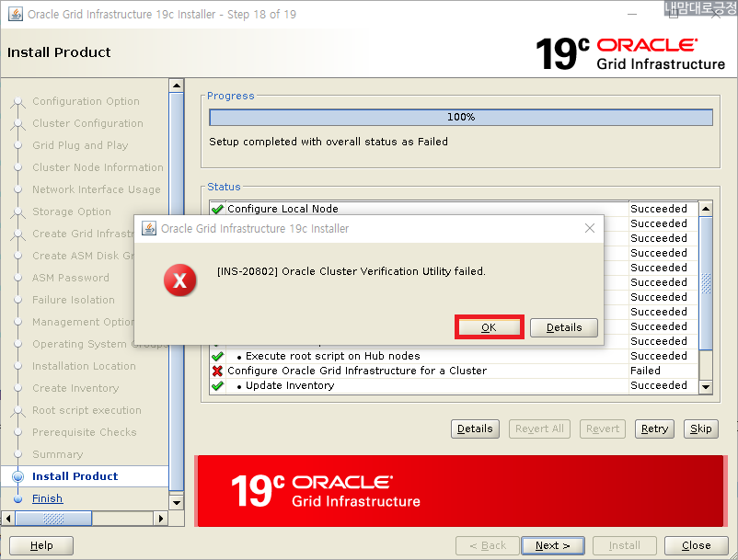Click the red X failed status icon

coord(217,371)
